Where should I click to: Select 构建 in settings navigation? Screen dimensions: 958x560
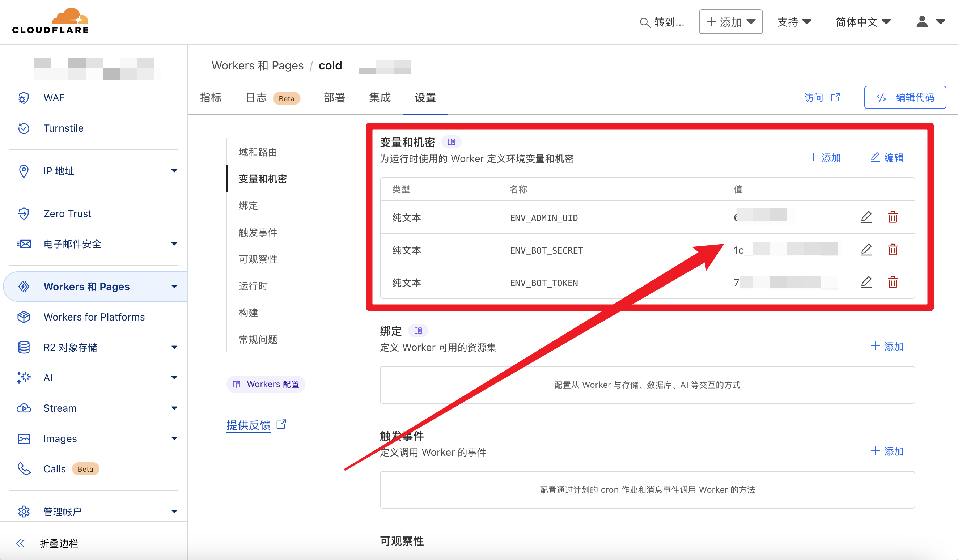point(248,313)
